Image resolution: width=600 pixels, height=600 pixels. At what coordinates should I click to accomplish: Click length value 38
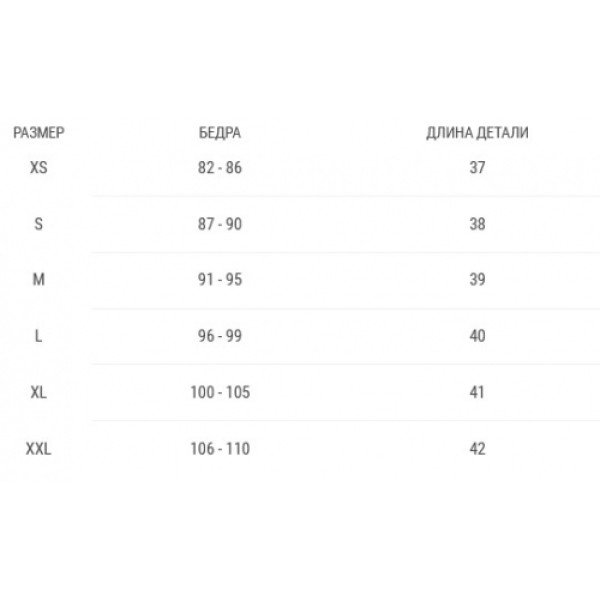click(x=478, y=224)
